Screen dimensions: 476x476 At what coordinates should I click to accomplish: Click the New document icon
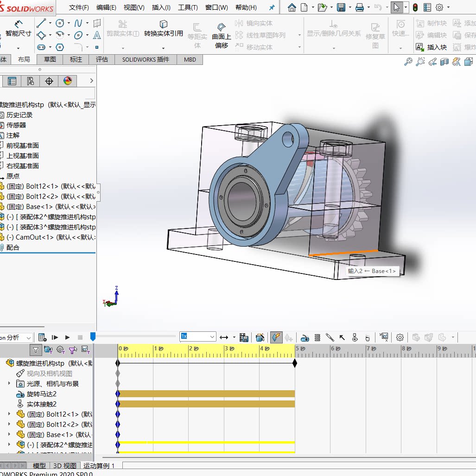304,7
